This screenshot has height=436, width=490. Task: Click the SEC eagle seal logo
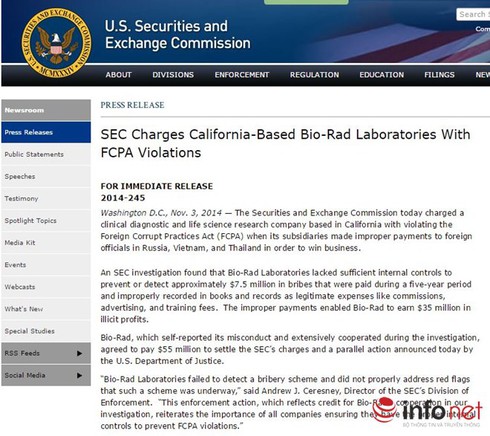(x=56, y=43)
